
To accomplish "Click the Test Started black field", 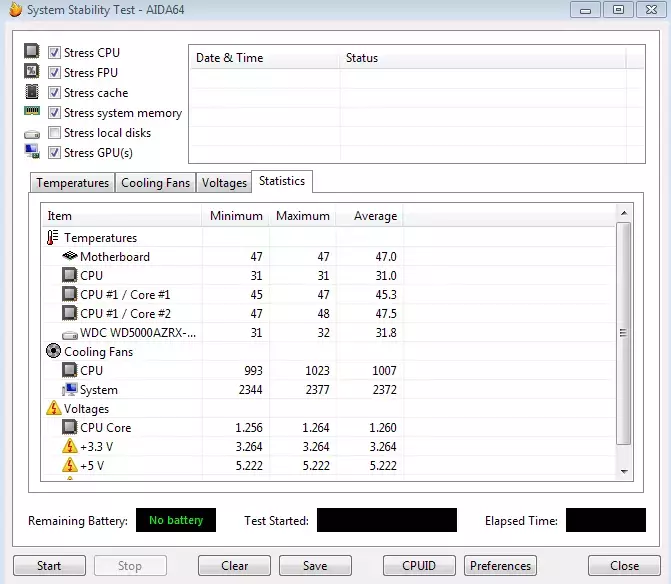I will pos(387,520).
